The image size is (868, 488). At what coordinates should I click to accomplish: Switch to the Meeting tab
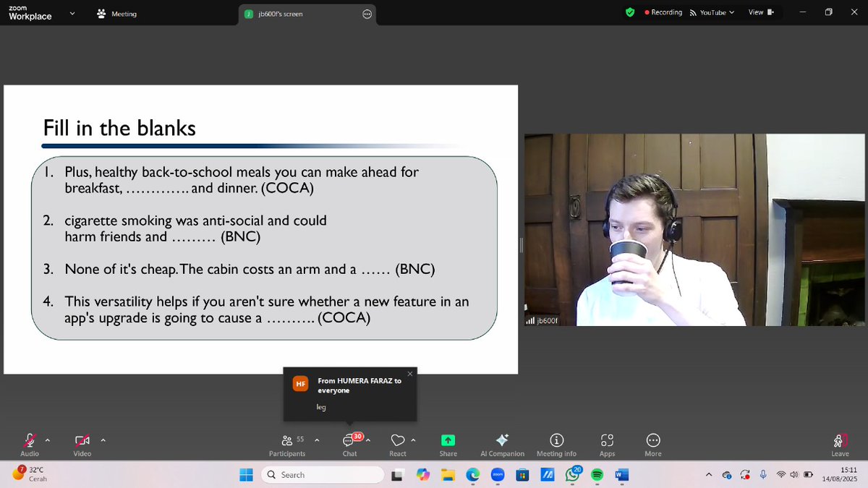tap(116, 14)
